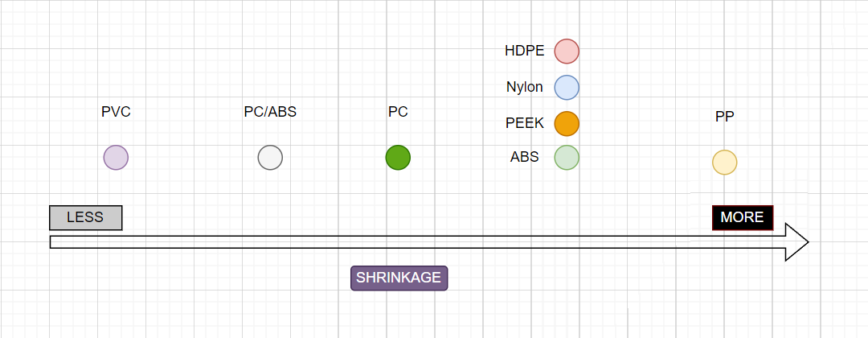Select the PP text label
The width and height of the screenshot is (868, 338).
point(725,117)
